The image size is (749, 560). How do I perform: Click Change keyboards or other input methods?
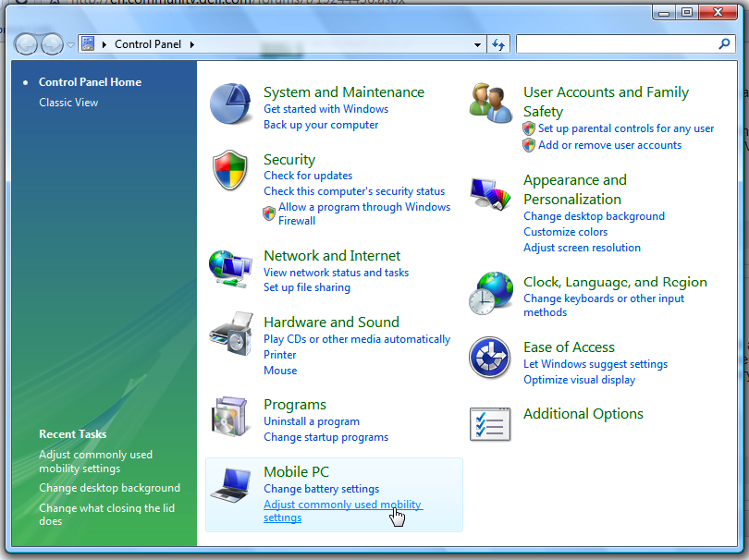604,305
